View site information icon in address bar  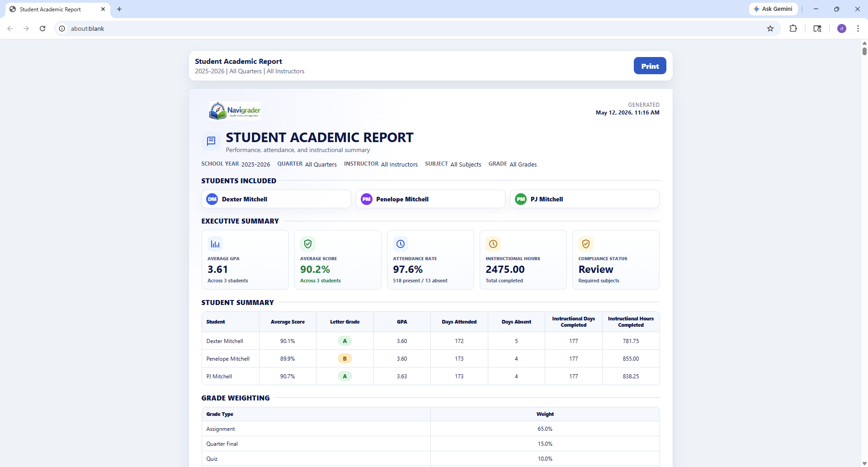(x=62, y=29)
